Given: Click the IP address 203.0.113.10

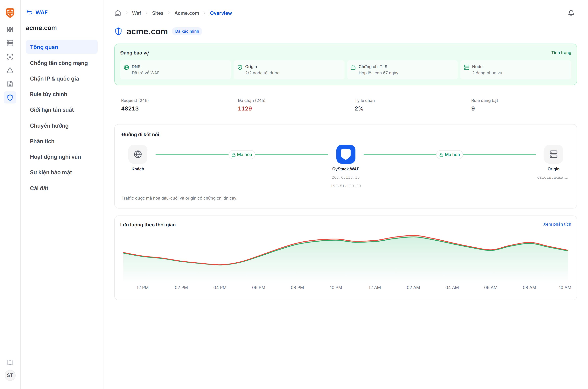Looking at the screenshot, I should pos(346,177).
